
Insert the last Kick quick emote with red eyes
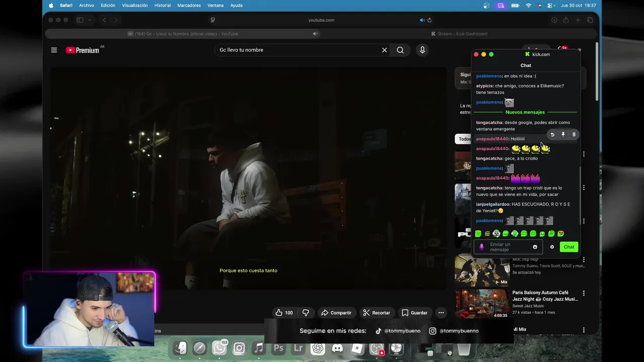click(x=561, y=234)
